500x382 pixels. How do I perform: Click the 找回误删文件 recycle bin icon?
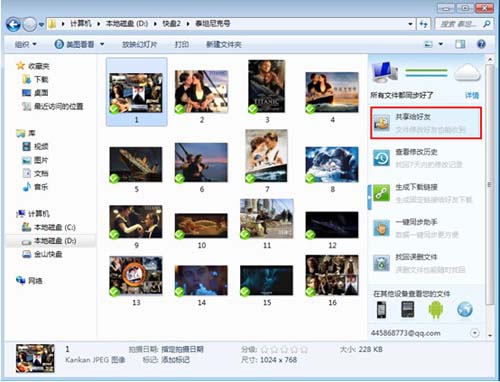[x=382, y=263]
